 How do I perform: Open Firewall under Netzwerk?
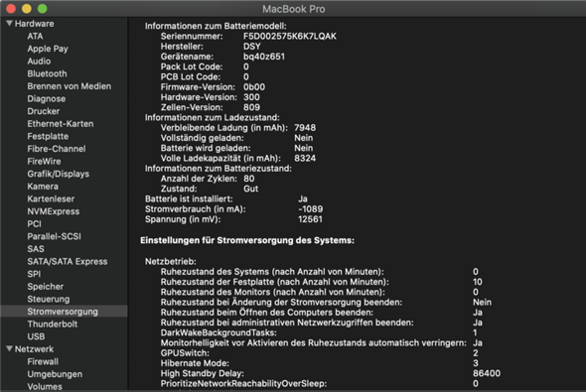click(43, 361)
